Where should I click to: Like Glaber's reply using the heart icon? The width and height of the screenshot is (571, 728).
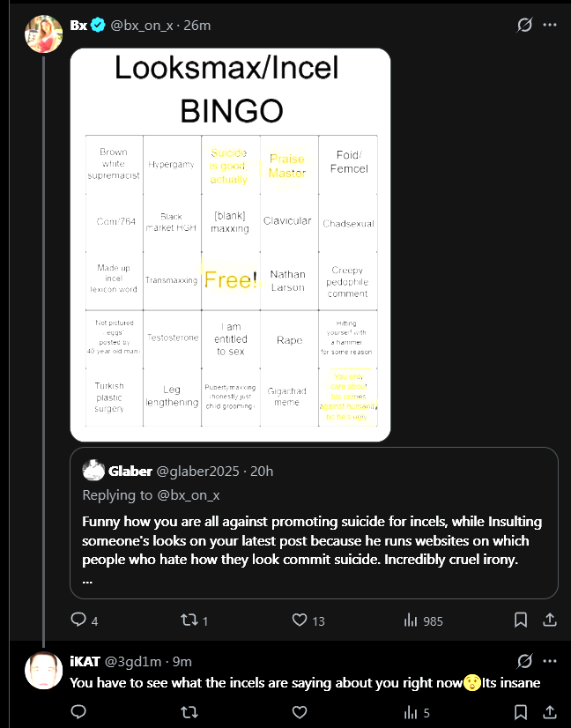[300, 620]
